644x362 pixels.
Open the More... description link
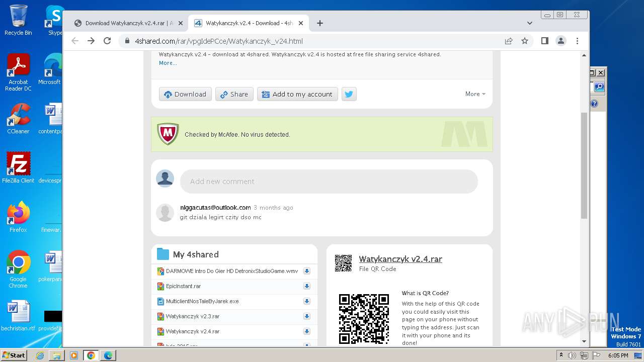point(168,63)
